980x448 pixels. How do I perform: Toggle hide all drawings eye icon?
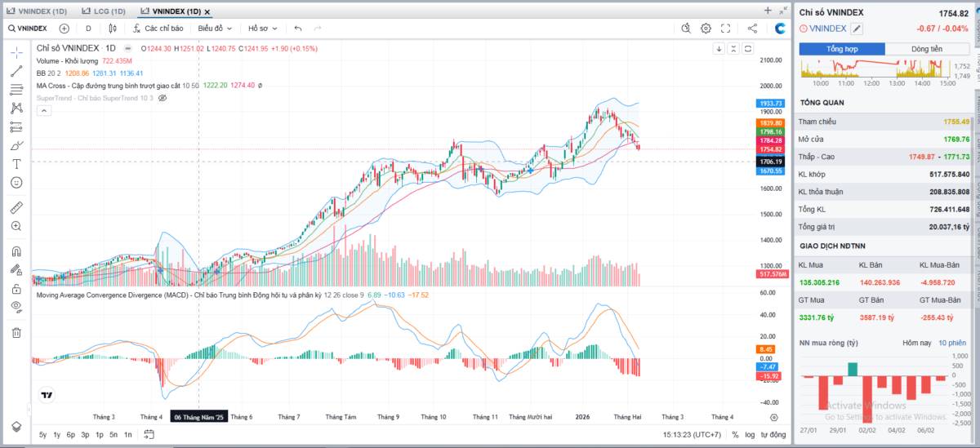(x=16, y=307)
